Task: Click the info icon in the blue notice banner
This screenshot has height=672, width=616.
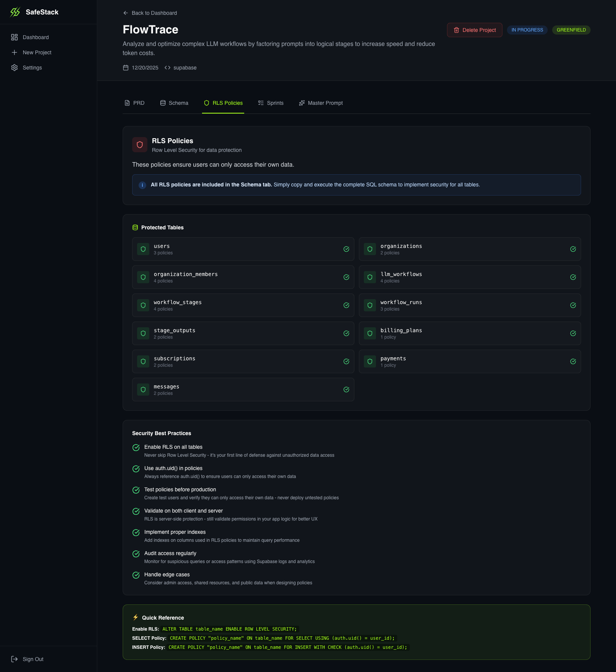Action: tap(142, 185)
